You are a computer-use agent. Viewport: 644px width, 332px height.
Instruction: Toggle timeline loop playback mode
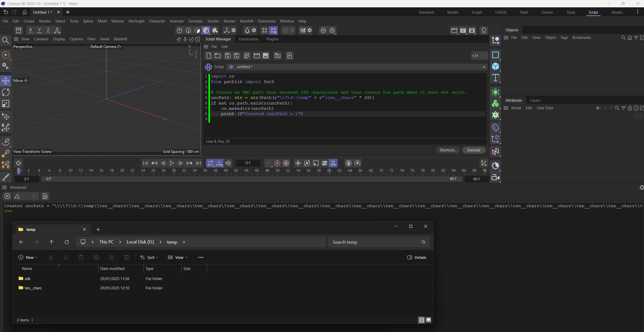coord(210,163)
